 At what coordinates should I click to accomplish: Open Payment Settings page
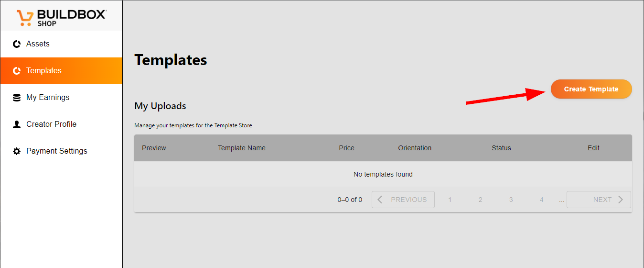point(56,151)
